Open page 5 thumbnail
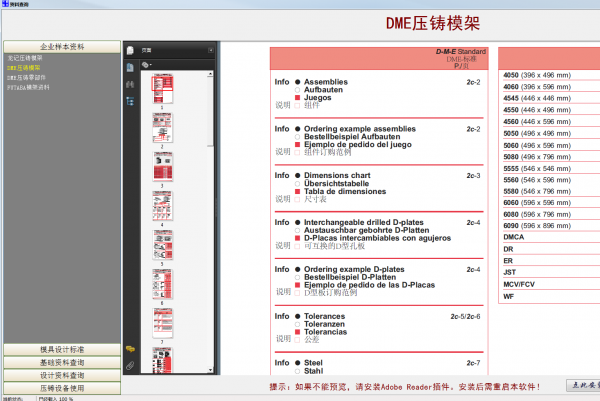The image size is (600, 401). 163,245
